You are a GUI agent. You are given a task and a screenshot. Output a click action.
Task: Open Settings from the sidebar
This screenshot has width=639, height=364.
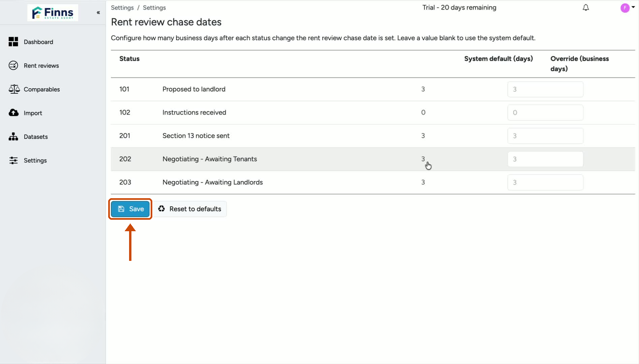click(35, 160)
